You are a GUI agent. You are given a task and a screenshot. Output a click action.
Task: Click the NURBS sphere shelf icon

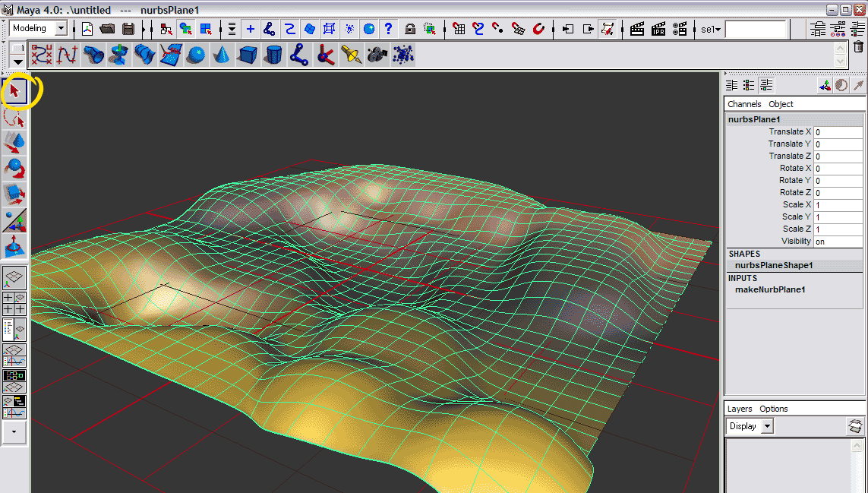point(195,55)
